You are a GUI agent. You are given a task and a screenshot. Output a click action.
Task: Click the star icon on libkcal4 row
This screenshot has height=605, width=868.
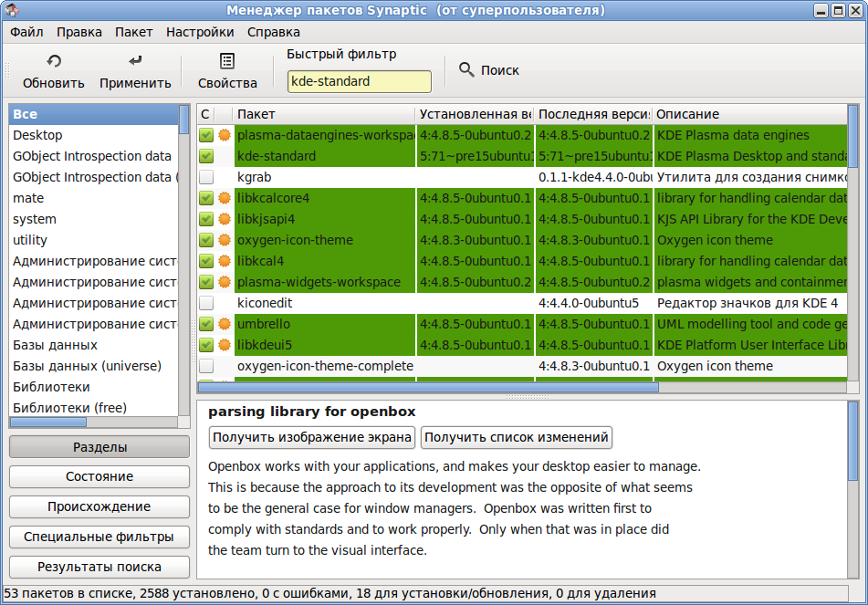point(225,261)
